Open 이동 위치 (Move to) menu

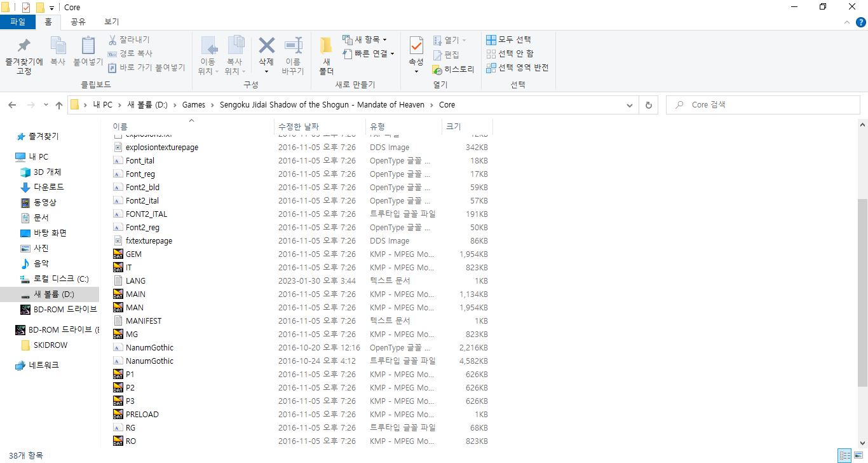(208, 55)
